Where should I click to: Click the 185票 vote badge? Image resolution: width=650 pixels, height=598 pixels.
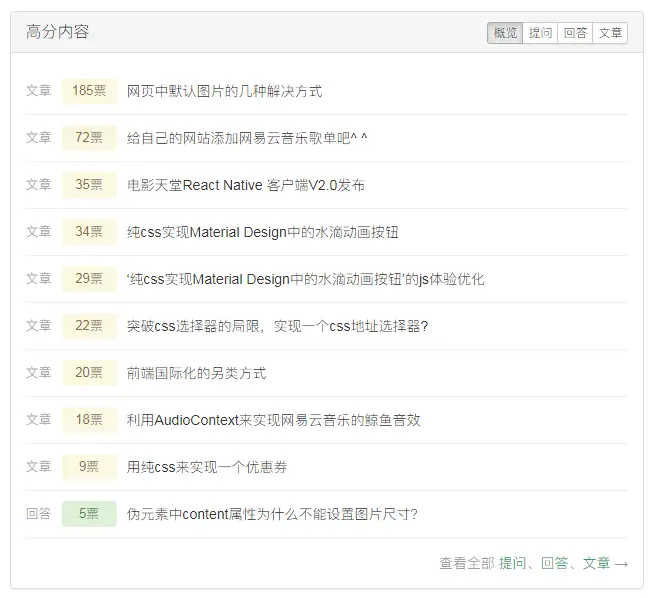[x=89, y=91]
